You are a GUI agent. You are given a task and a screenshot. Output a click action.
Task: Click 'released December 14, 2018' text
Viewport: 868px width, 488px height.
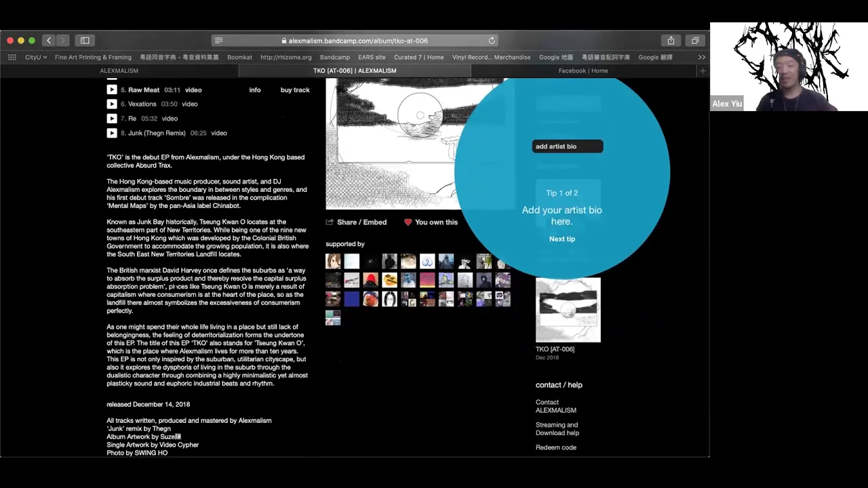(148, 405)
